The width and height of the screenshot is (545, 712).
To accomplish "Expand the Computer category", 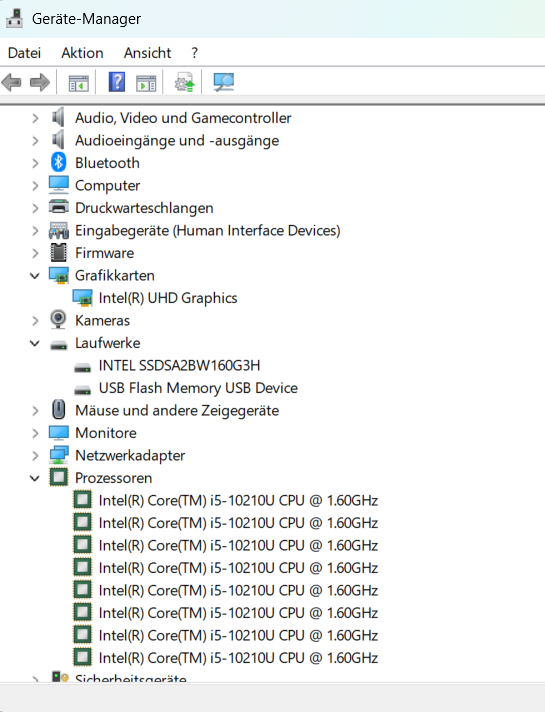I will 35,186.
